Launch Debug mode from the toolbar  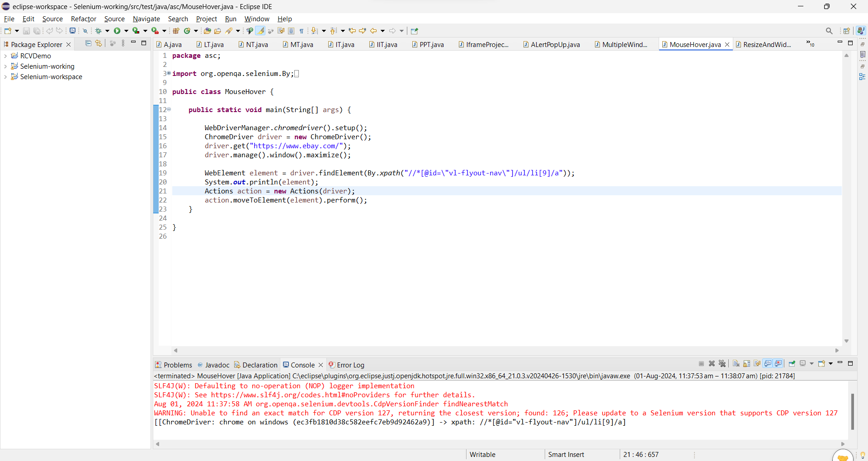click(x=99, y=31)
